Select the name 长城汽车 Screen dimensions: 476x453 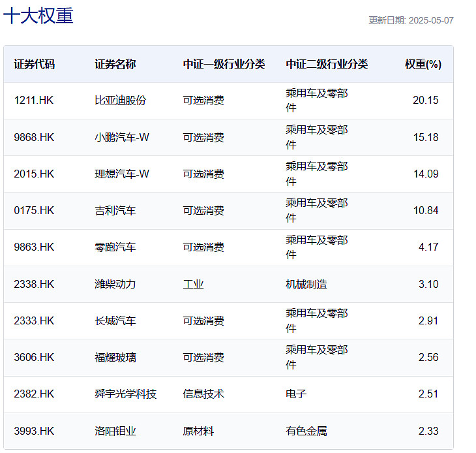115,320
